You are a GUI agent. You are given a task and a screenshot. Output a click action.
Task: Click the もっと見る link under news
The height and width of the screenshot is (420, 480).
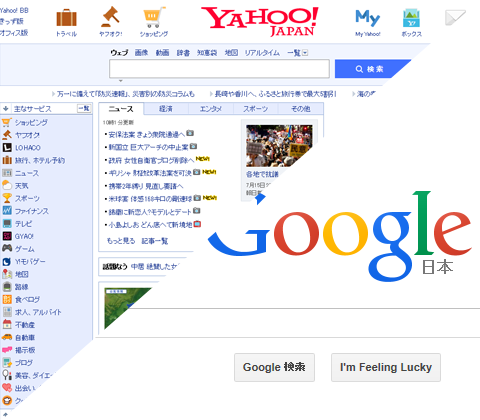[x=121, y=241]
